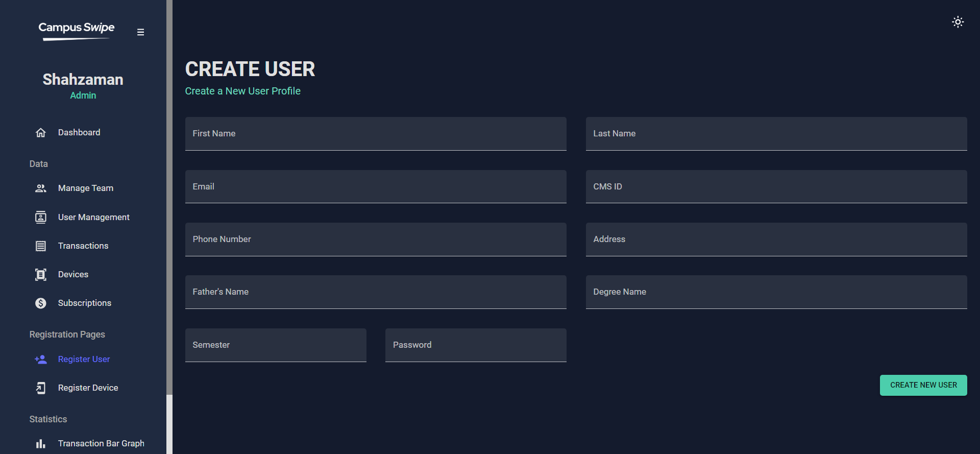Focus the First Name input field

376,134
